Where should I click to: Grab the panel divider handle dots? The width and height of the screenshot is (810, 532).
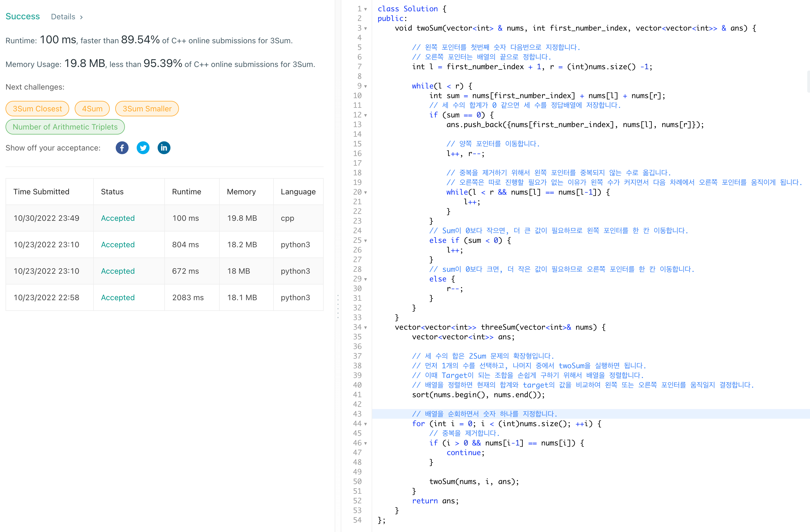tap(338, 306)
